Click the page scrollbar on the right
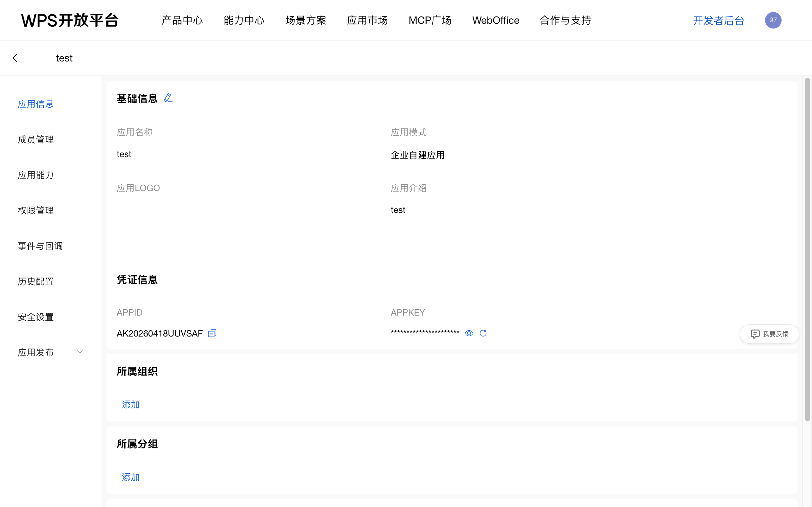812x507 pixels. [x=807, y=235]
